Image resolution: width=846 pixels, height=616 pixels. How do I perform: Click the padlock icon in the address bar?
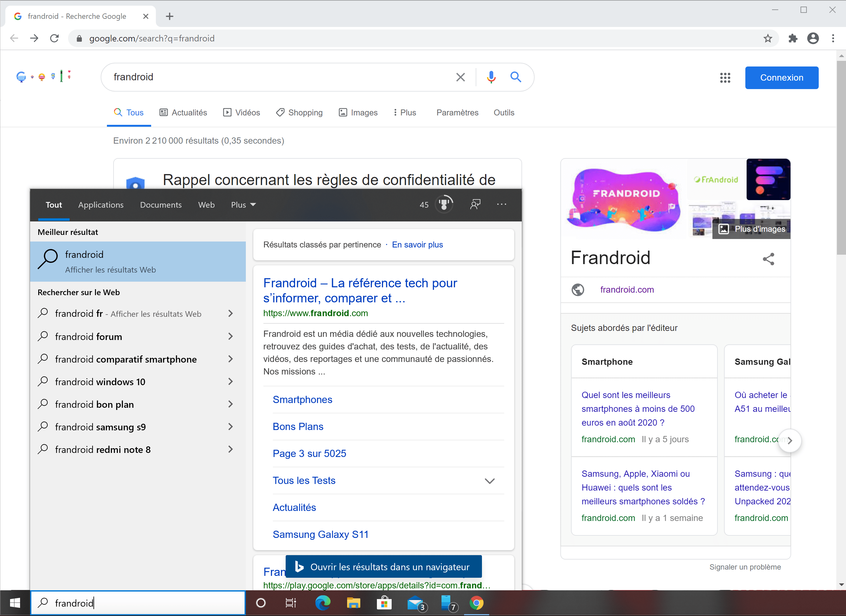79,38
